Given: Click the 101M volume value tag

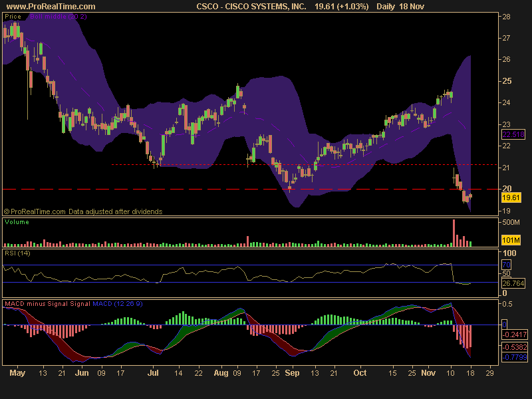Looking at the screenshot, I should click(511, 240).
